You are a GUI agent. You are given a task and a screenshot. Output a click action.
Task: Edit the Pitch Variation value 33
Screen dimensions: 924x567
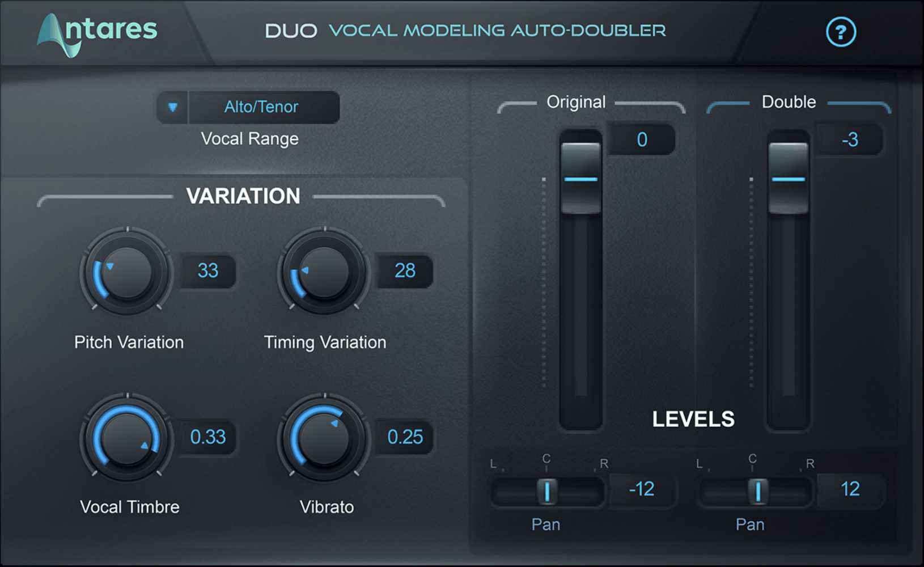208,270
